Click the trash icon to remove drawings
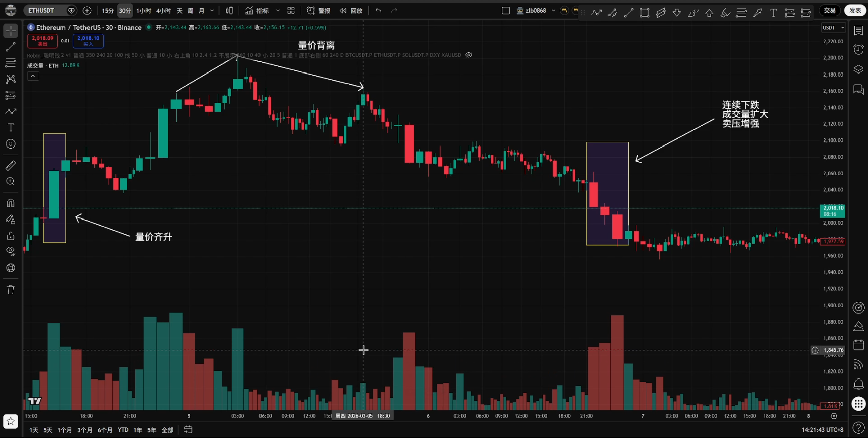Image resolution: width=868 pixels, height=438 pixels. coord(10,289)
